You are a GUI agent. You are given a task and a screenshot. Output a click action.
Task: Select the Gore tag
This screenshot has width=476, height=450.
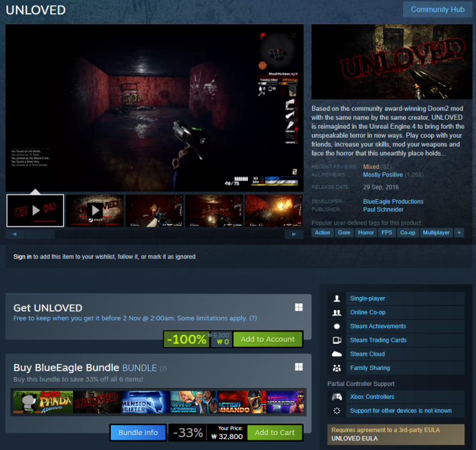[344, 232]
